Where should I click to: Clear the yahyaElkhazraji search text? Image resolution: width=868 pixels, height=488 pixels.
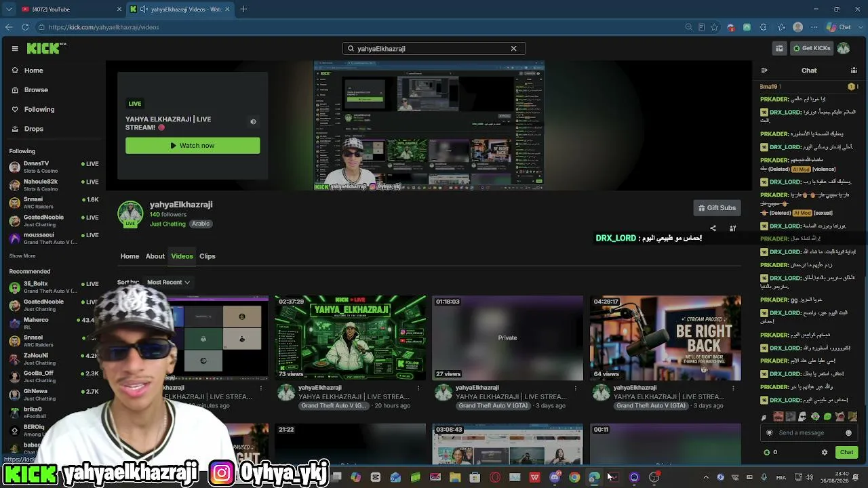pos(513,49)
